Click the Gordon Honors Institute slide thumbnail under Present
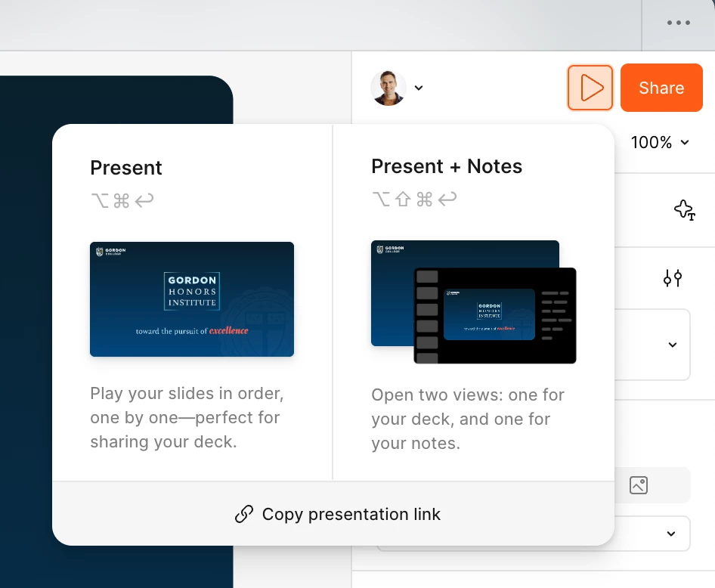Screen dimensions: 715x588 coord(192,299)
